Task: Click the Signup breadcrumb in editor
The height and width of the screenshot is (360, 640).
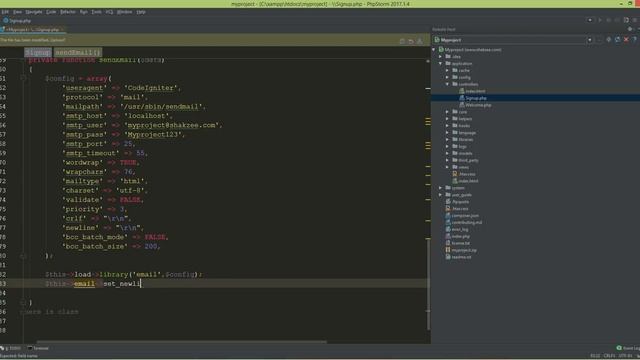Action: click(x=38, y=52)
